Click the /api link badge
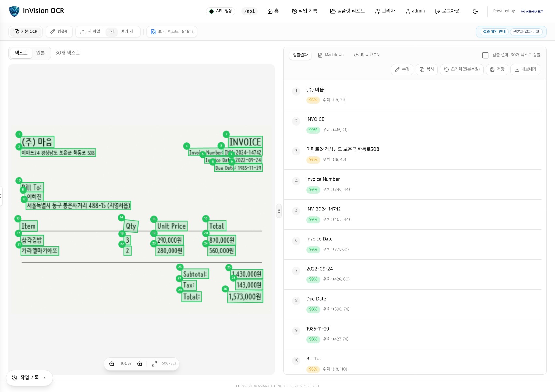 [x=249, y=11]
